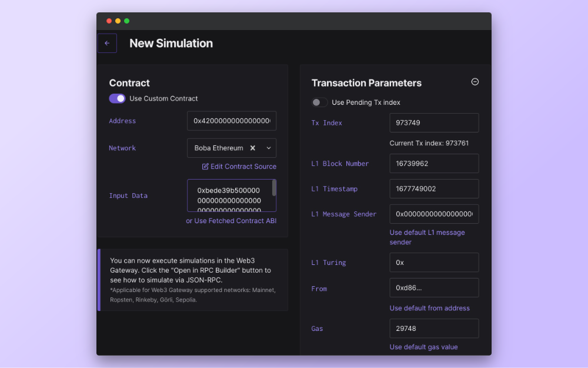Click into the Gas input field
Image resolution: width=588 pixels, height=368 pixels.
click(434, 329)
